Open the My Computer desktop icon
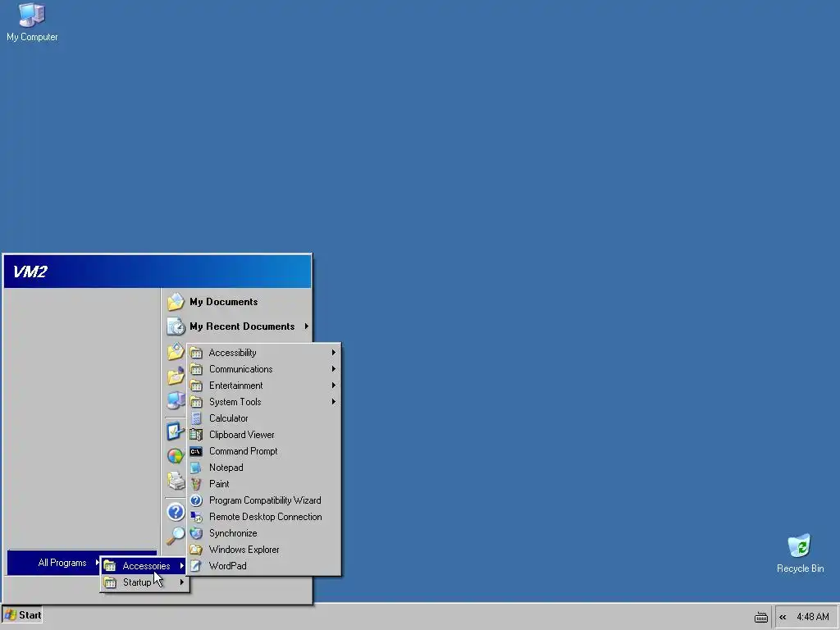The height and width of the screenshot is (630, 840). (32, 22)
